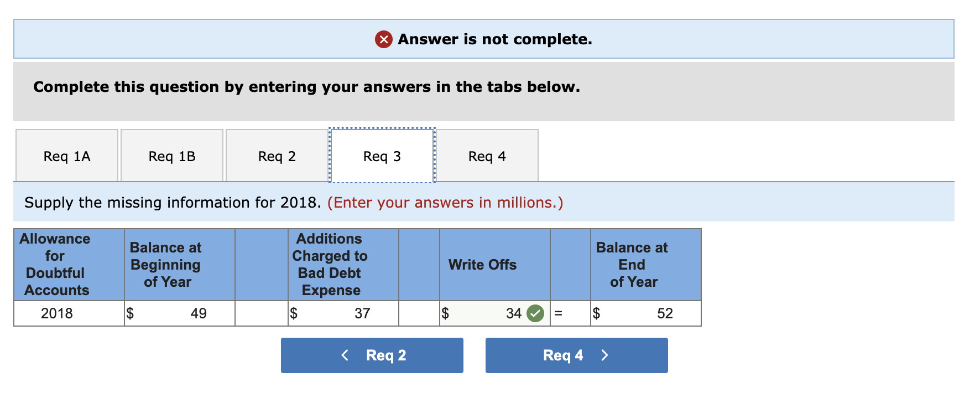The image size is (980, 413).
Task: Click the left chevron on Req 2 button
Action: tap(345, 355)
